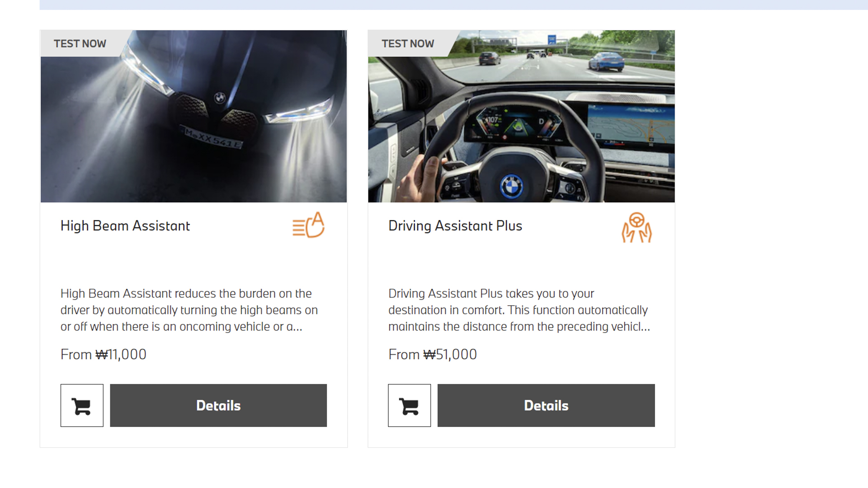Click the TEST NOW badge on cockpit image

click(408, 44)
